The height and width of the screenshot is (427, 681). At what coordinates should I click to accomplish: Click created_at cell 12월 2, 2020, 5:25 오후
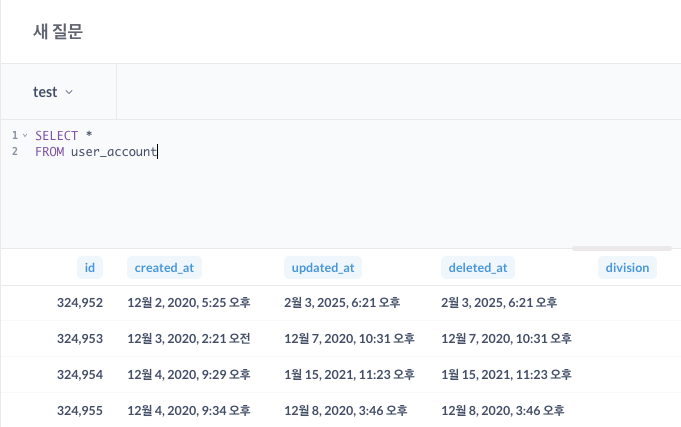[x=189, y=302]
